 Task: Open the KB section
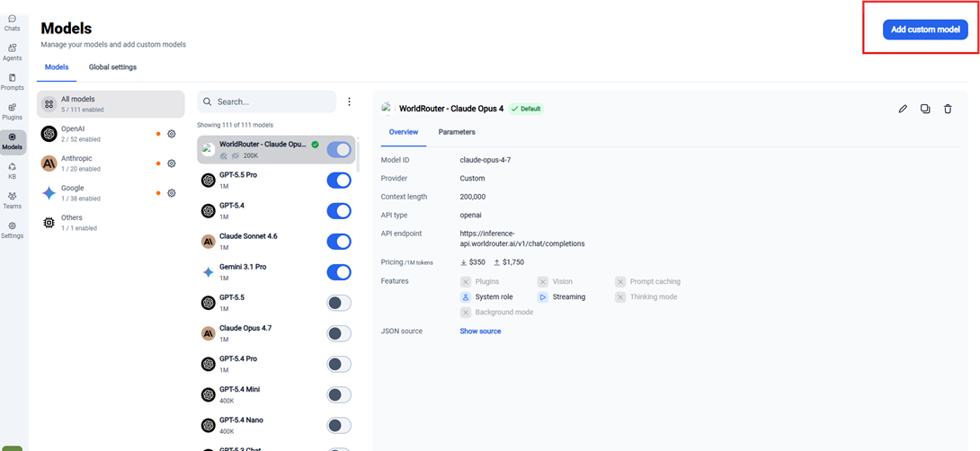click(x=12, y=172)
